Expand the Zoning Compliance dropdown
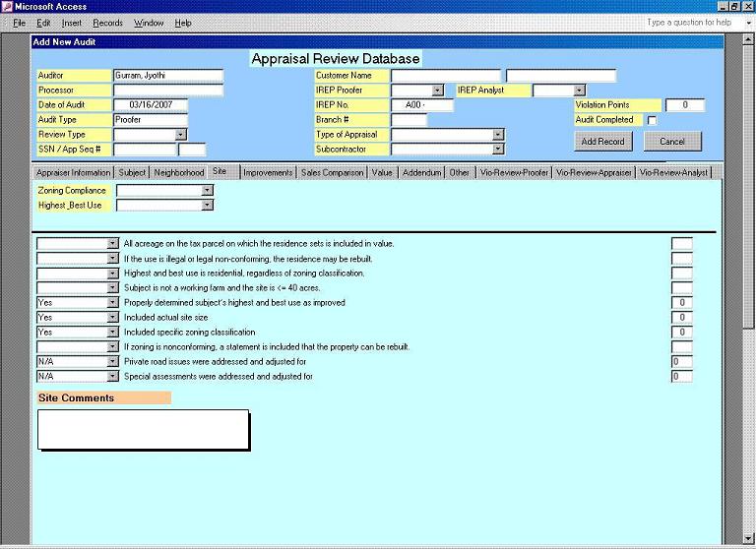 tap(207, 191)
